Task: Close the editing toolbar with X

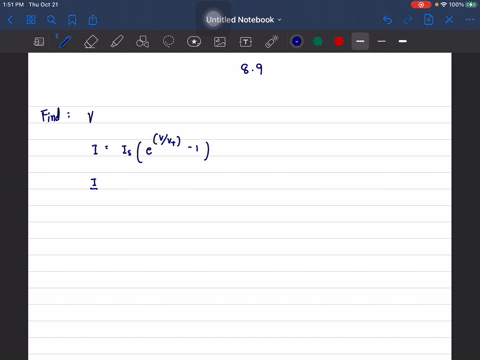Action: coord(449,20)
